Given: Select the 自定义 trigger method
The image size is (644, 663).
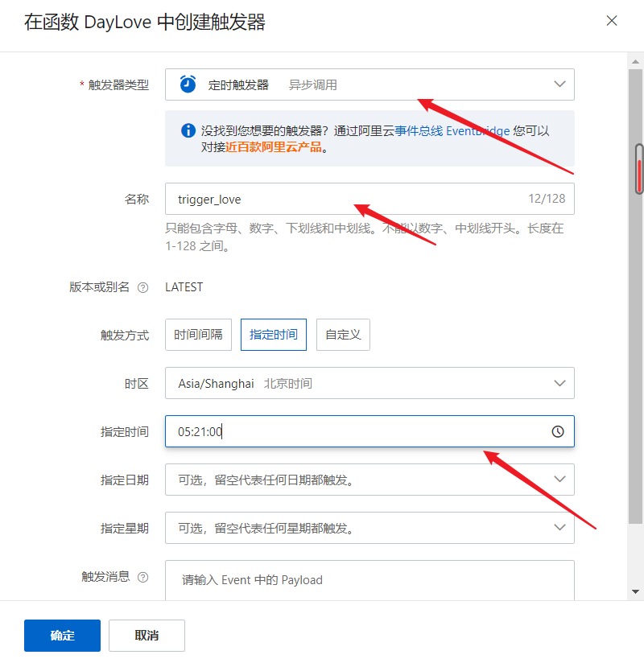Looking at the screenshot, I should [x=343, y=335].
